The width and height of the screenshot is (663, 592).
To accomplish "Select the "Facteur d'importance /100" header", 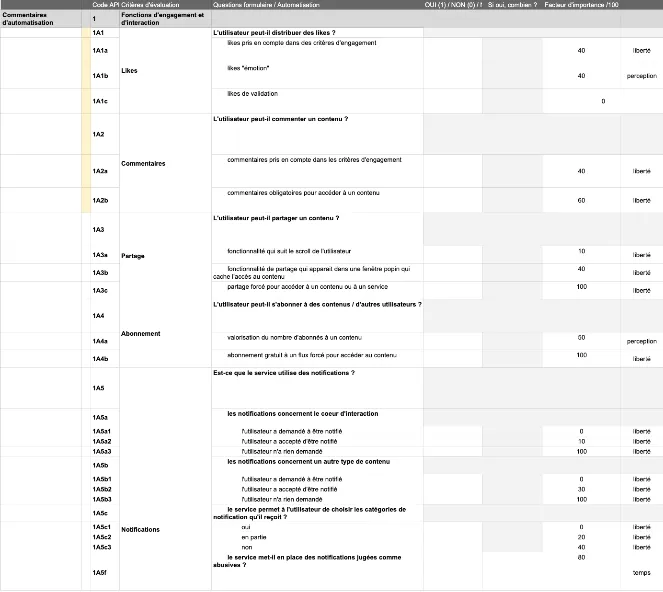I will (x=581, y=5).
